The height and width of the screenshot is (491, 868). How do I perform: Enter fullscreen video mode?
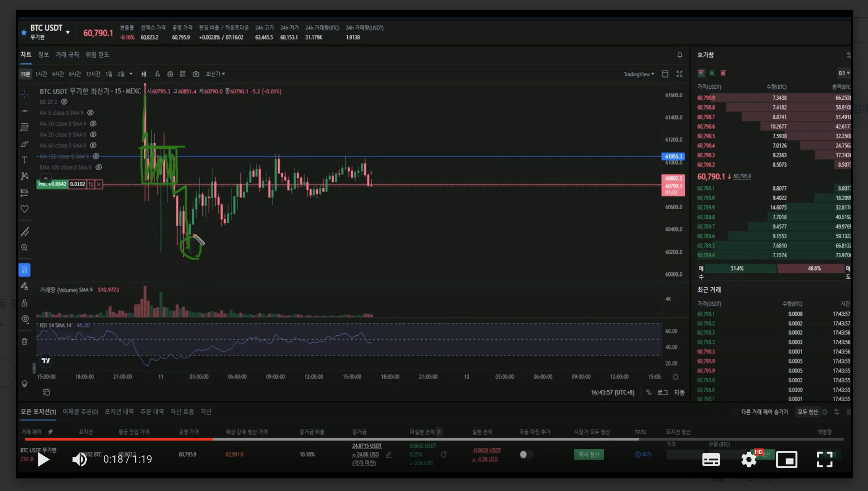click(824, 459)
